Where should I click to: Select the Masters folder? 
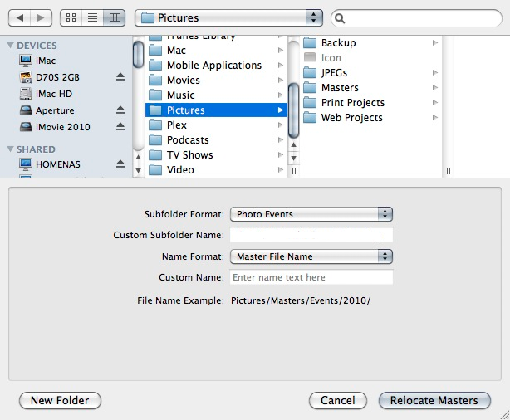point(340,87)
